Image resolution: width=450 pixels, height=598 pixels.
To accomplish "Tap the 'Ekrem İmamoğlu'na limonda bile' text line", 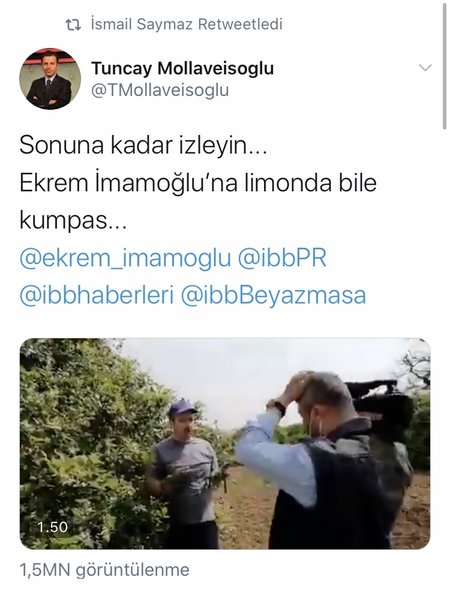I will click(x=198, y=183).
